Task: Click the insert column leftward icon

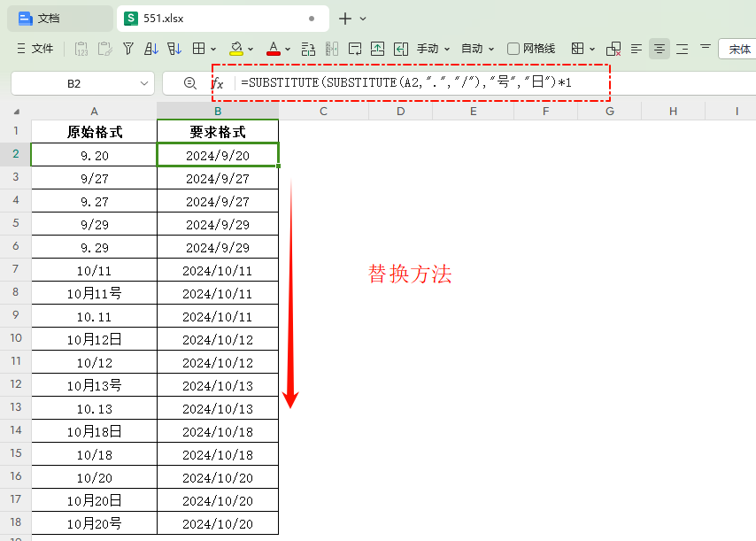Action: click(x=401, y=49)
